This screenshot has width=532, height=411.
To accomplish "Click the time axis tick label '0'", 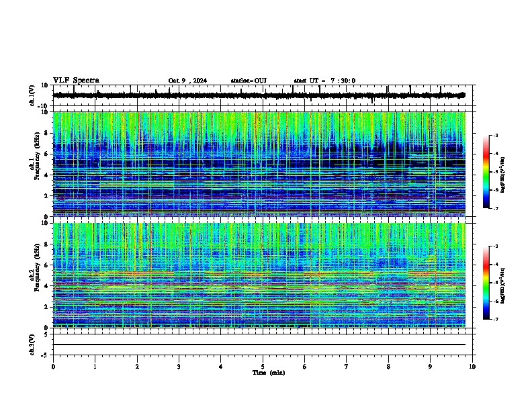I will pos(53,366).
